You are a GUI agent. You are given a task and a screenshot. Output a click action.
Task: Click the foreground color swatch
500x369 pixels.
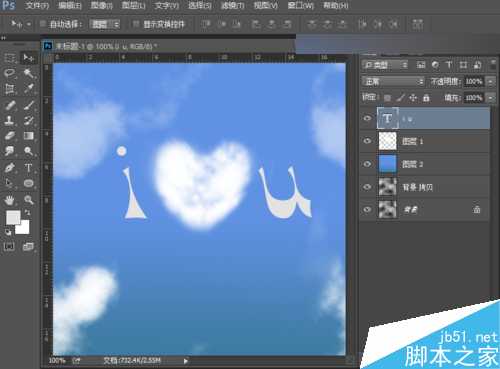13,217
